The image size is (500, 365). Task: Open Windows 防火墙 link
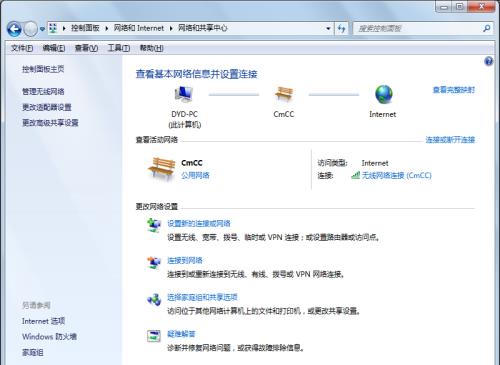tap(49, 337)
